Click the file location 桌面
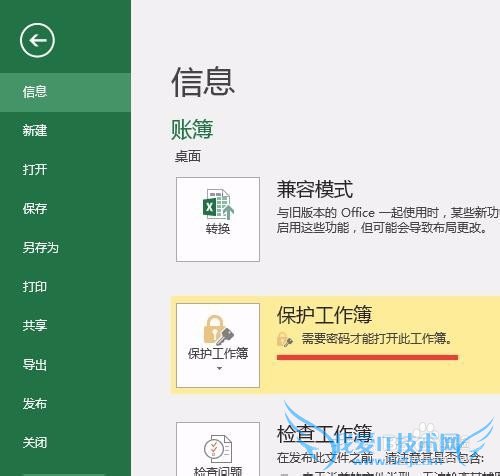Screen dimensions: 500x476 (x=188, y=157)
